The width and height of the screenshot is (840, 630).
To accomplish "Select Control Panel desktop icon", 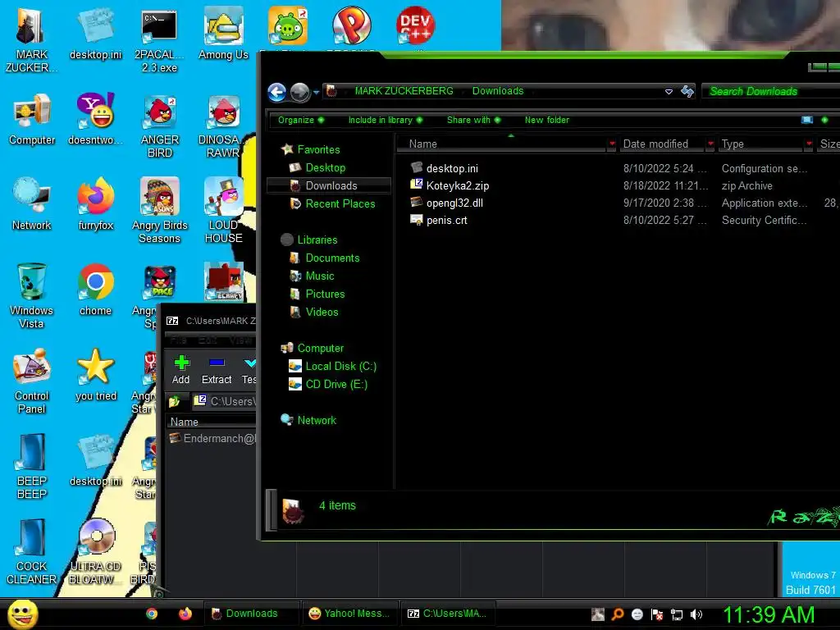I will pyautogui.click(x=32, y=381).
